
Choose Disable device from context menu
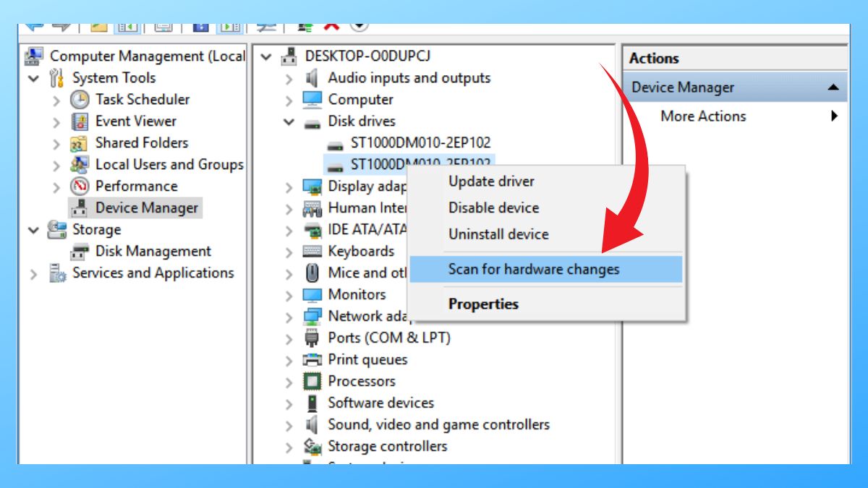coord(546,208)
